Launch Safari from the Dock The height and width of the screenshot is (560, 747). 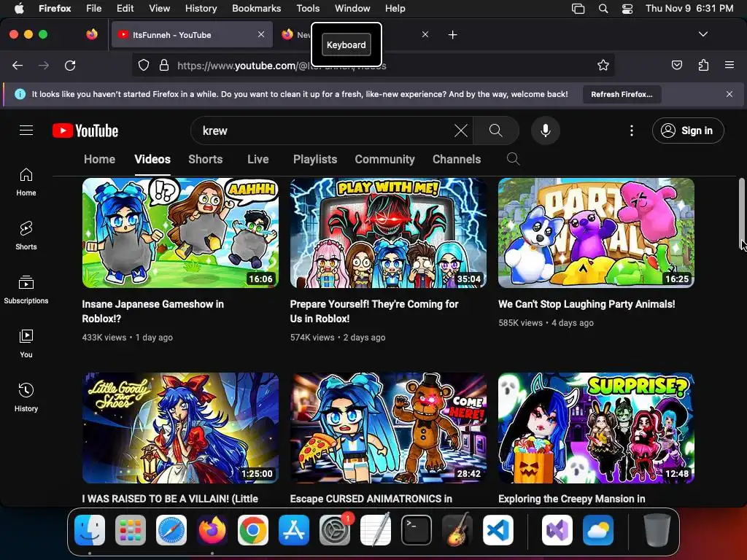point(171,529)
